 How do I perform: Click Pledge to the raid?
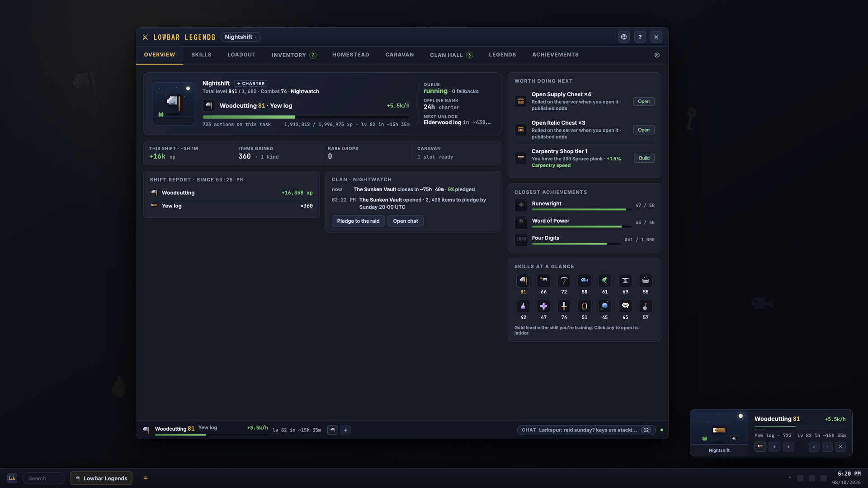tap(358, 221)
